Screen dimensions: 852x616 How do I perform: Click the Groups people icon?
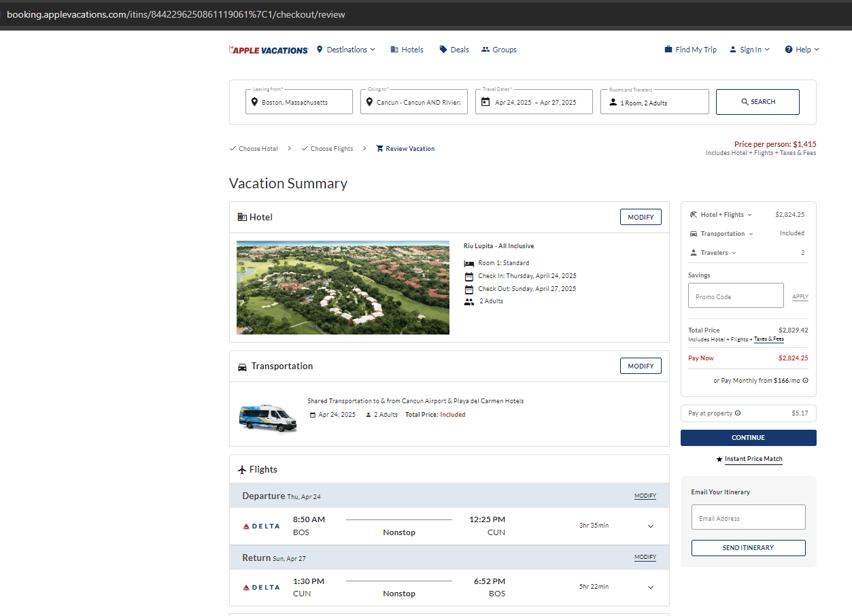click(485, 50)
